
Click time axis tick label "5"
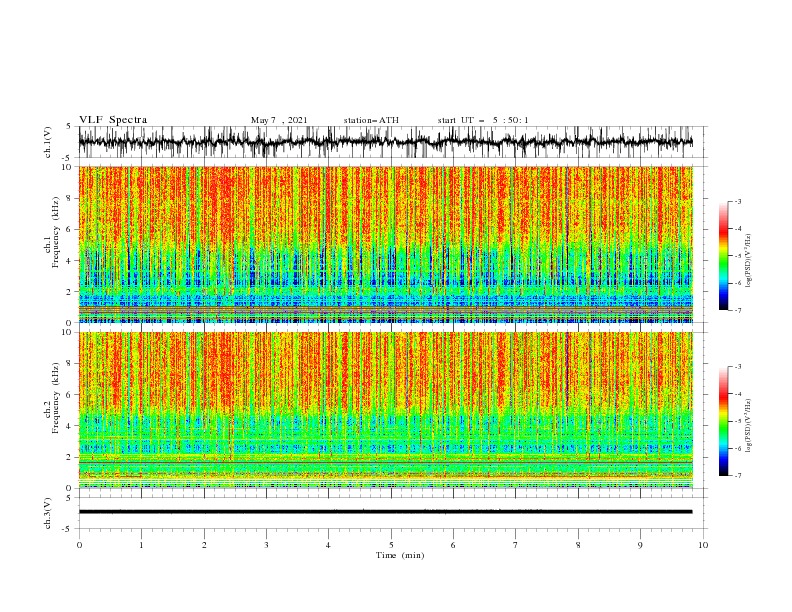click(x=391, y=545)
